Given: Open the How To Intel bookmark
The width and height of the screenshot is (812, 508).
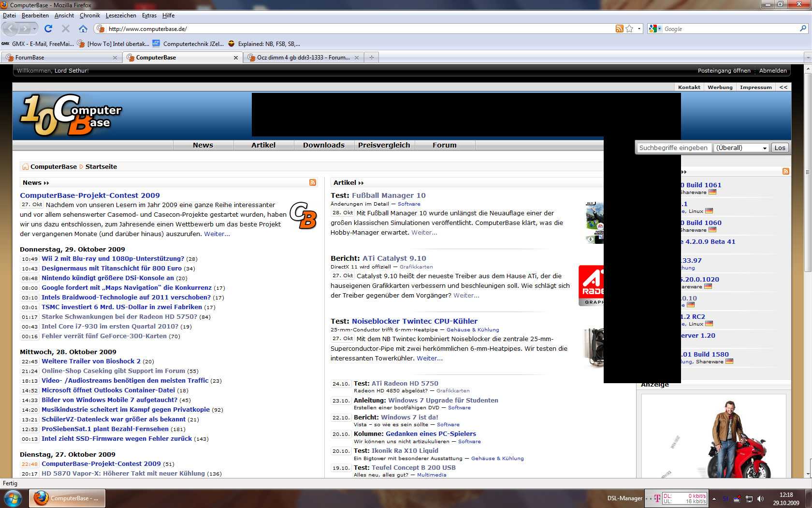Looking at the screenshot, I should click(x=113, y=44).
